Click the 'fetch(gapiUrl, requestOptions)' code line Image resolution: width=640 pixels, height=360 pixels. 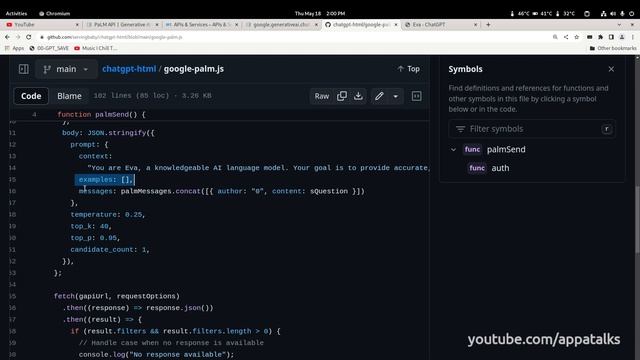coord(117,296)
